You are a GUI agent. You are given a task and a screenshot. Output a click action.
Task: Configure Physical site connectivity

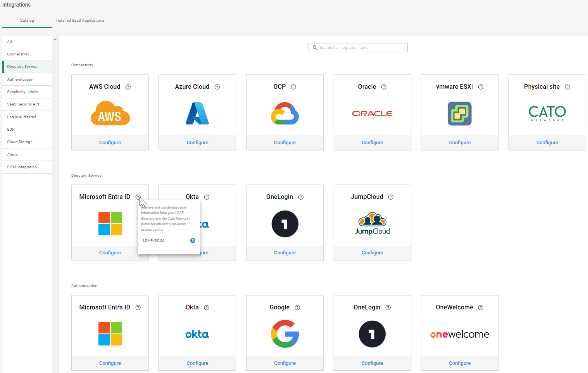point(547,143)
